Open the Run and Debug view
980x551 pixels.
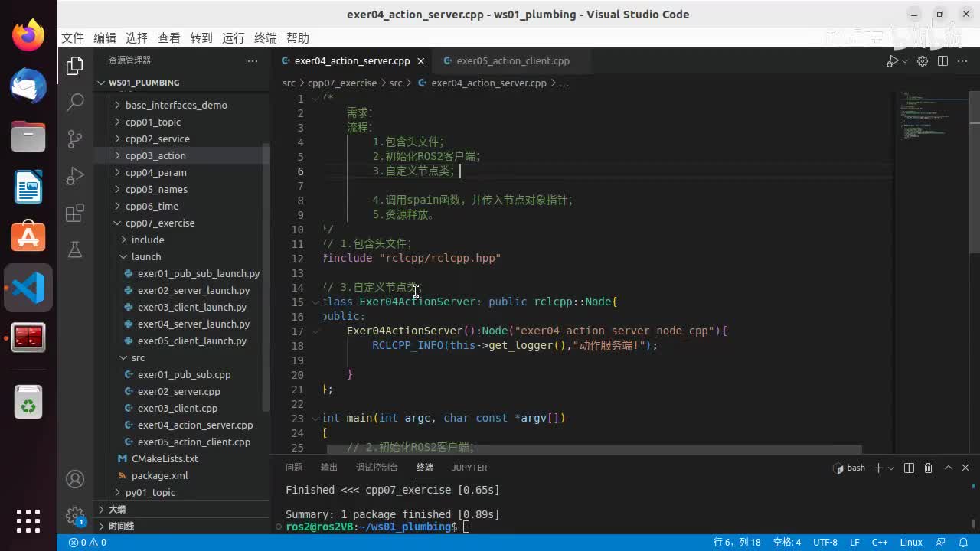tap(75, 176)
